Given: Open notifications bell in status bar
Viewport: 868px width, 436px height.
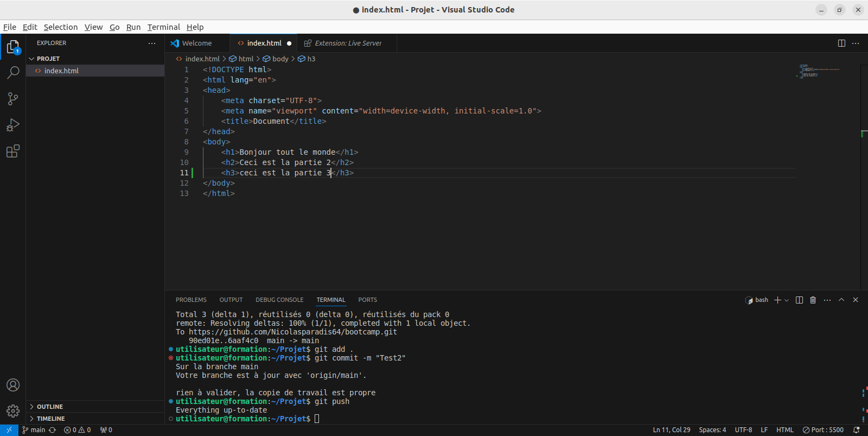Looking at the screenshot, I should pos(857,430).
